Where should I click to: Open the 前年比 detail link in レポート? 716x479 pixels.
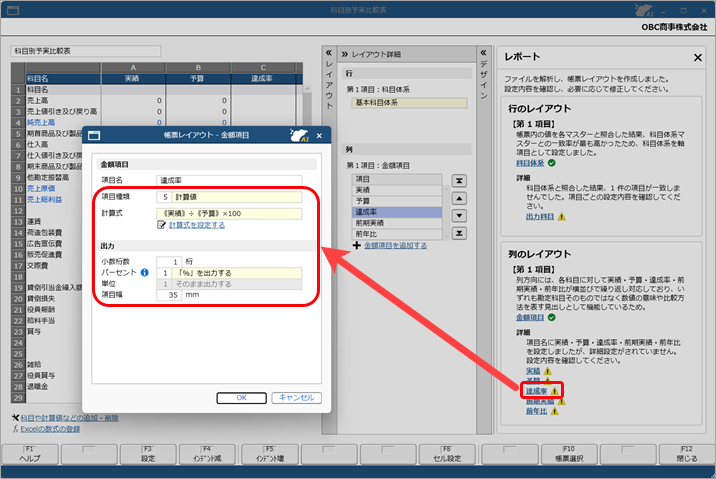pos(536,411)
